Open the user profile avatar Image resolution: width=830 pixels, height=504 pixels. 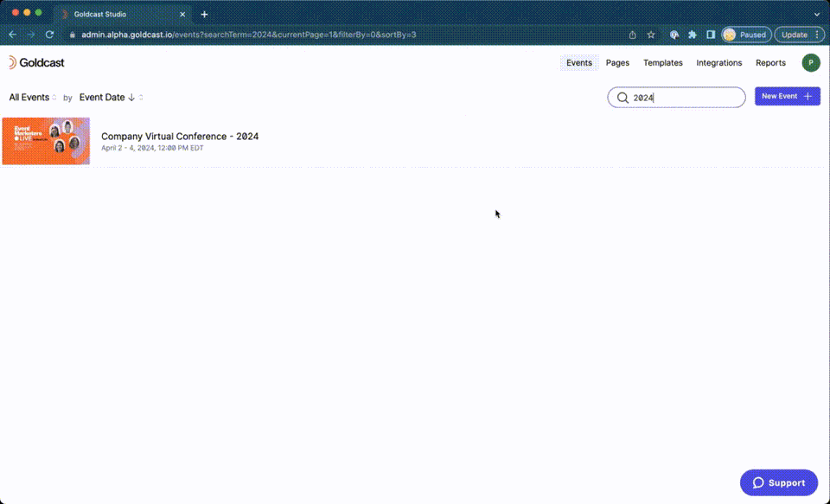coord(810,62)
